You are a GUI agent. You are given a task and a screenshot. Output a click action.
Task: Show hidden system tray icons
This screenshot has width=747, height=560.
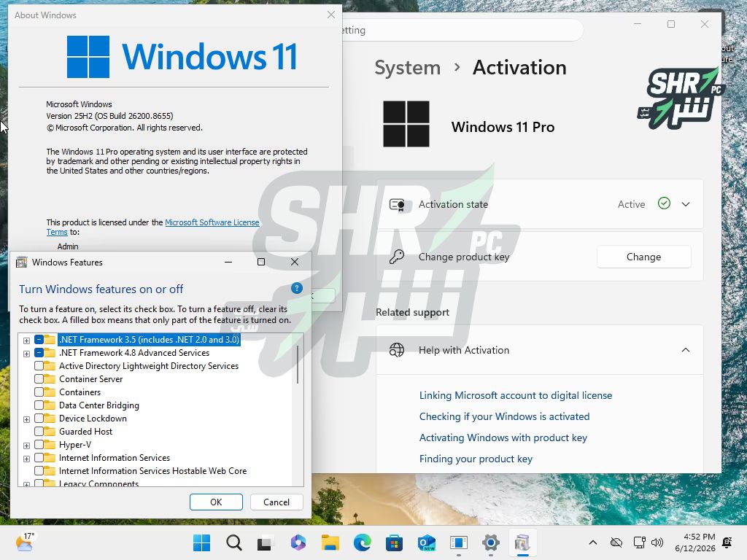coord(592,542)
